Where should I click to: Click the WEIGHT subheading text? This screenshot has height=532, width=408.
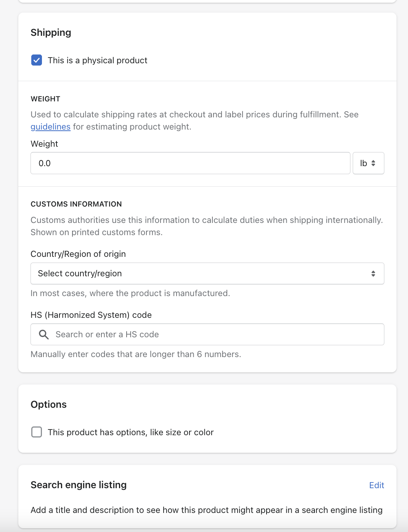click(45, 99)
